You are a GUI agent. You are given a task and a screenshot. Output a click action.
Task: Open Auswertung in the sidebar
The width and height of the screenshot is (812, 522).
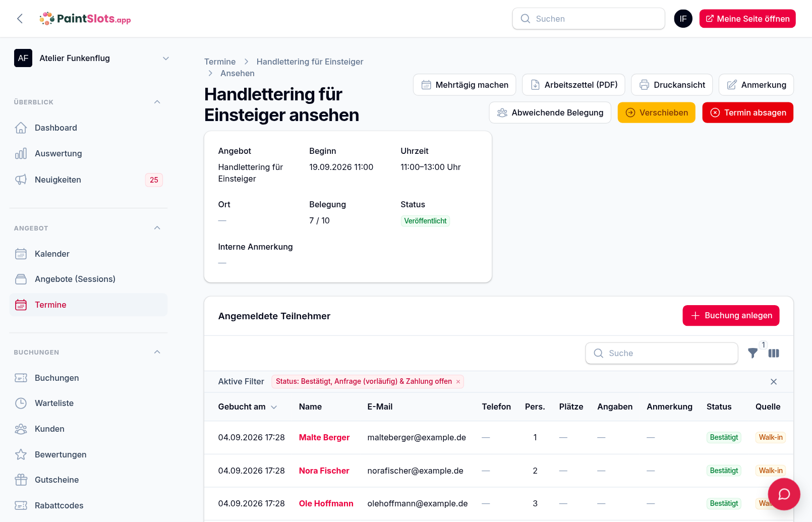pyautogui.click(x=88, y=153)
